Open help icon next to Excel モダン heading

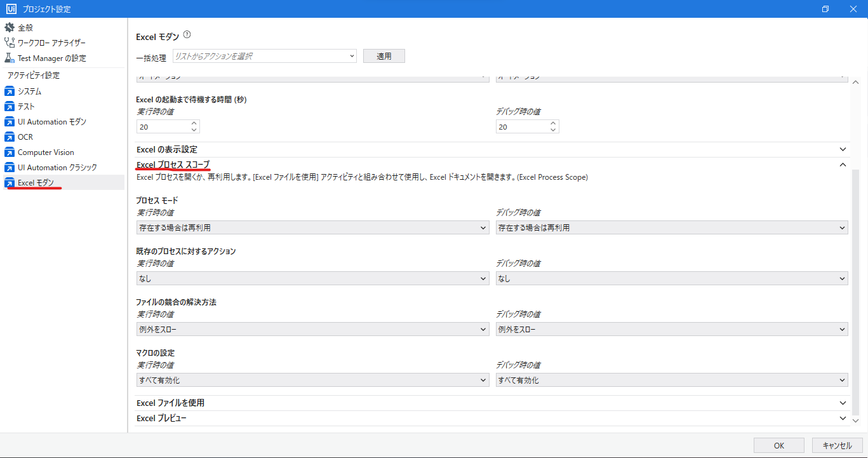click(x=187, y=36)
